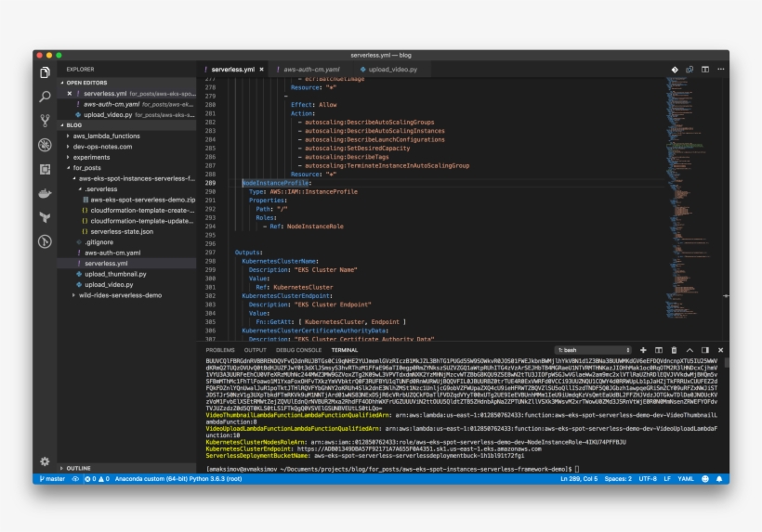Click the plant-shaped icon in activity bar
762x532 pixels.
(45, 217)
